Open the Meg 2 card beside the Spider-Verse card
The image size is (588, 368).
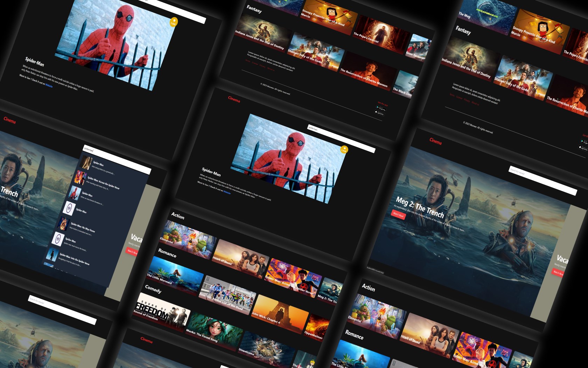(x=328, y=291)
